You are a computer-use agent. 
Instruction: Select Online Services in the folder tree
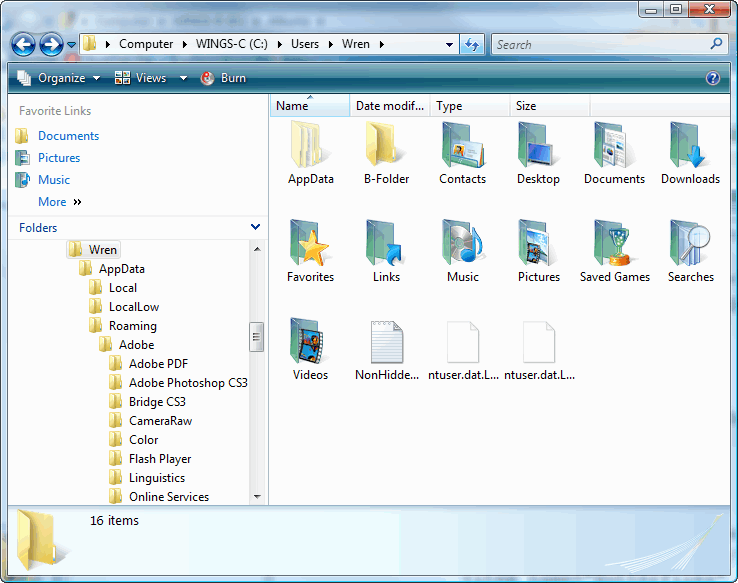[169, 497]
